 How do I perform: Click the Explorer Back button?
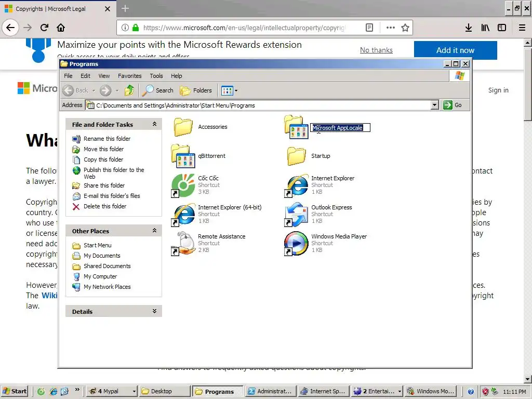(x=75, y=90)
